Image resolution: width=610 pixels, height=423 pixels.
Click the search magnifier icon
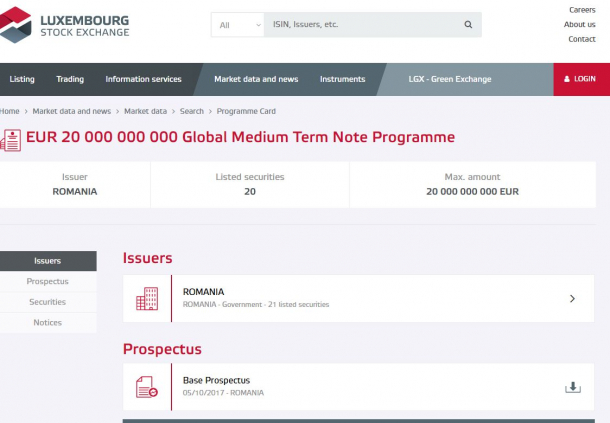(468, 25)
